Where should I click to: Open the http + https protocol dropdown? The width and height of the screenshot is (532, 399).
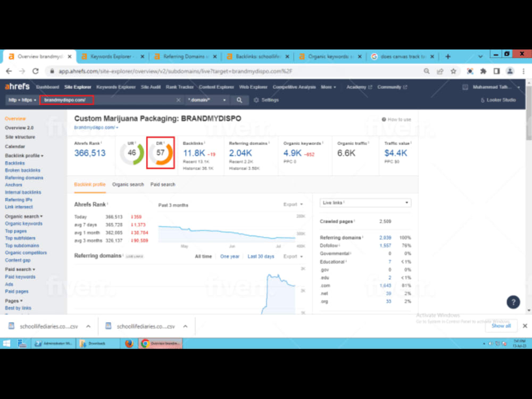point(22,100)
